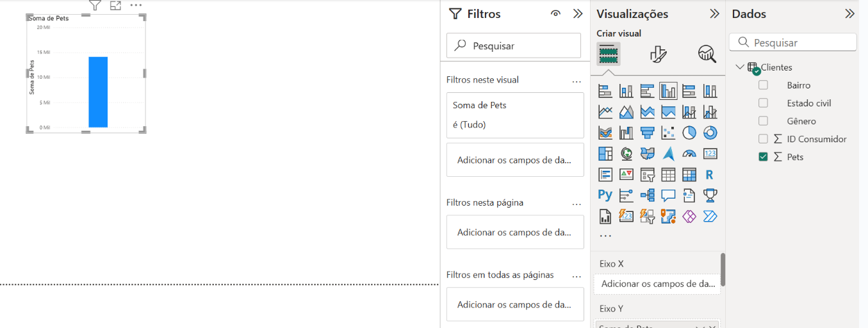This screenshot has height=328, width=868.
Task: Collapse the Dados pane
Action: 849,13
